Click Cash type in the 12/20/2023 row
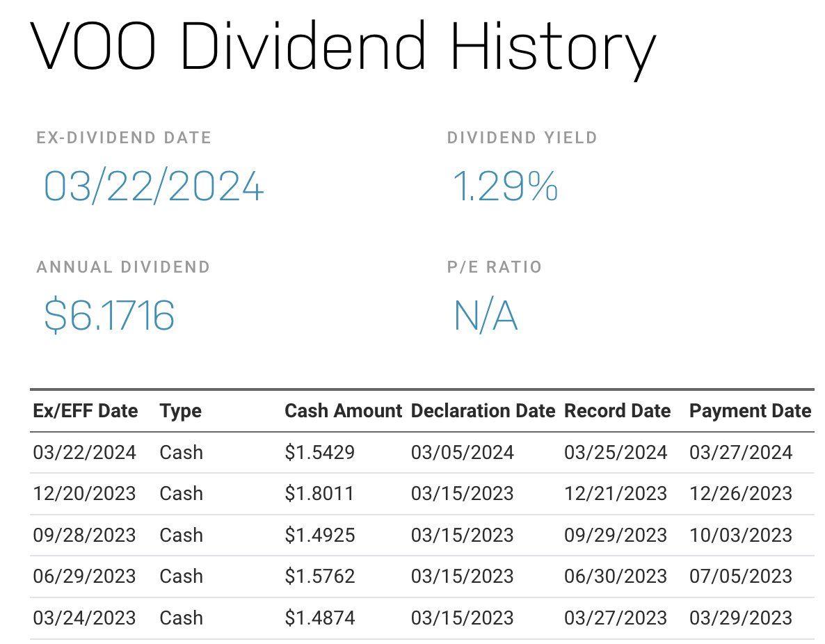The image size is (825, 644). (181, 494)
